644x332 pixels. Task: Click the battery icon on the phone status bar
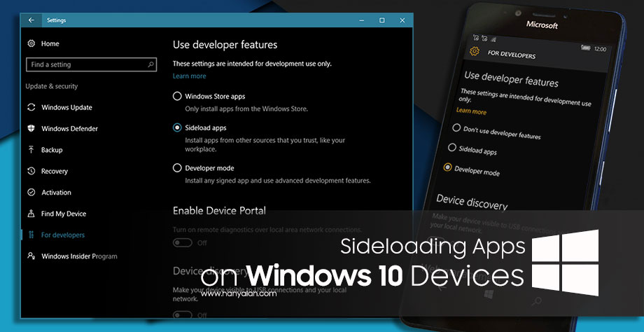click(586, 48)
